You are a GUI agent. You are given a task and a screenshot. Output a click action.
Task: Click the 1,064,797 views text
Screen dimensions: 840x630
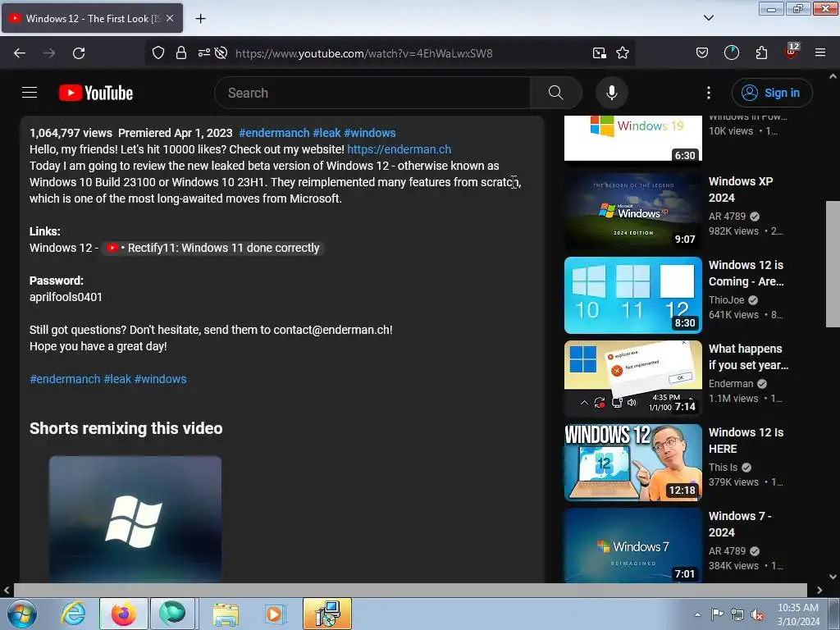point(71,133)
